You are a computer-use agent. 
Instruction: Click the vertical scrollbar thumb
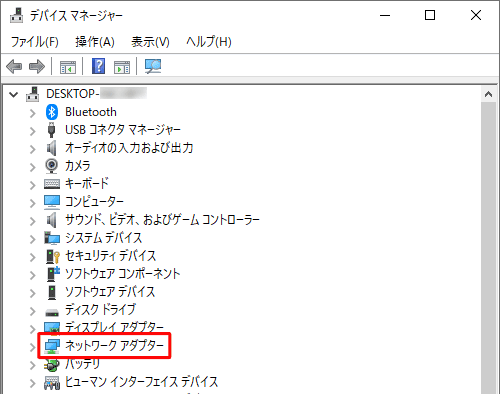pos(488,248)
